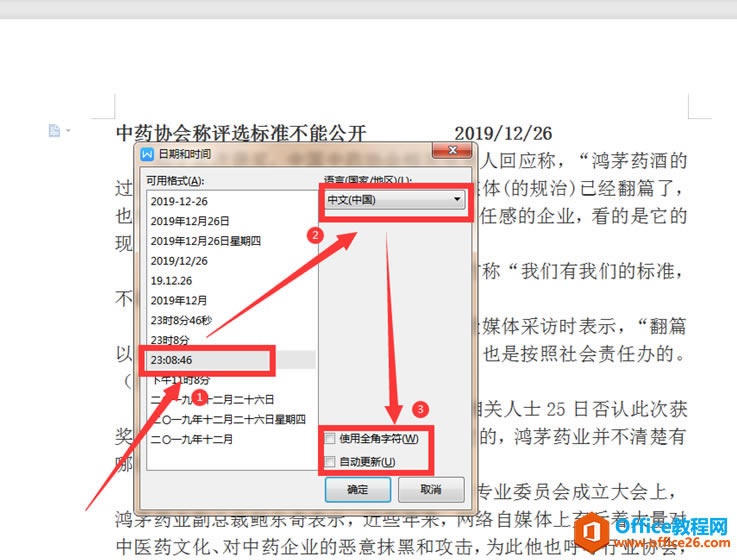Open dropdown arrow beside page icon
Screen dimensions: 737x560
pos(69,130)
